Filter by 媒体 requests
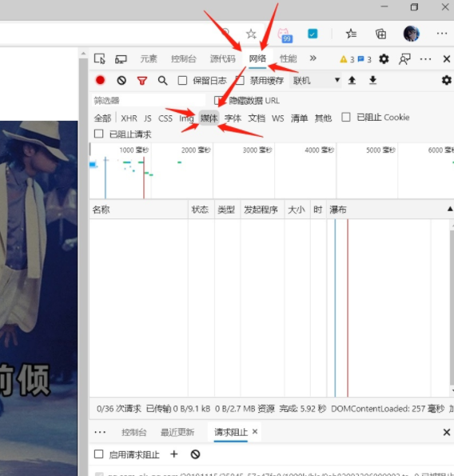The width and height of the screenshot is (454, 476). [209, 118]
